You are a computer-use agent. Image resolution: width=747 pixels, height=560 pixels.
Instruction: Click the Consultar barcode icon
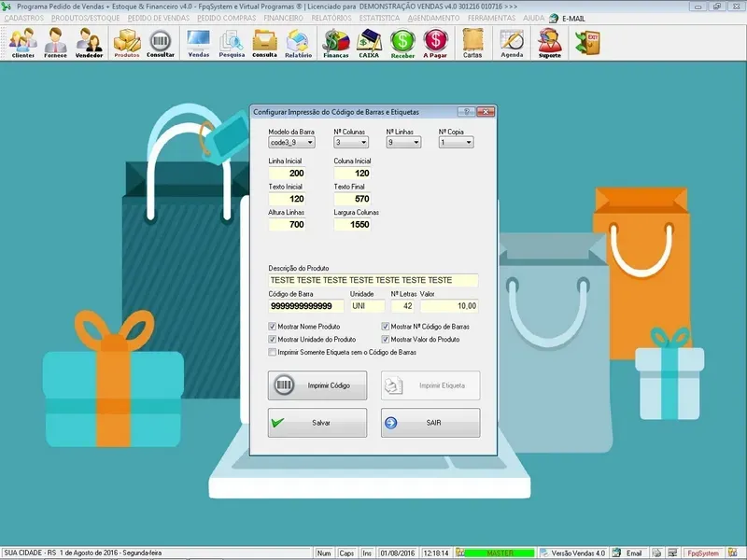tap(161, 42)
